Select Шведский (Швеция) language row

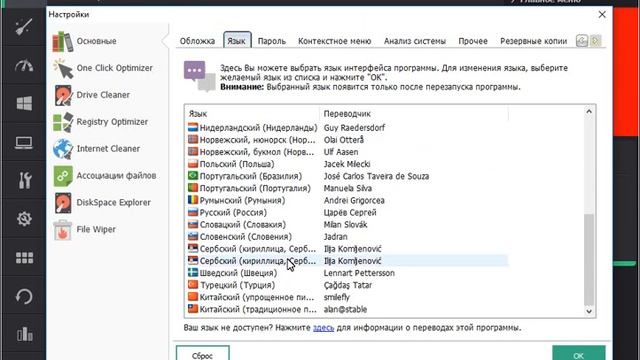pos(347,273)
